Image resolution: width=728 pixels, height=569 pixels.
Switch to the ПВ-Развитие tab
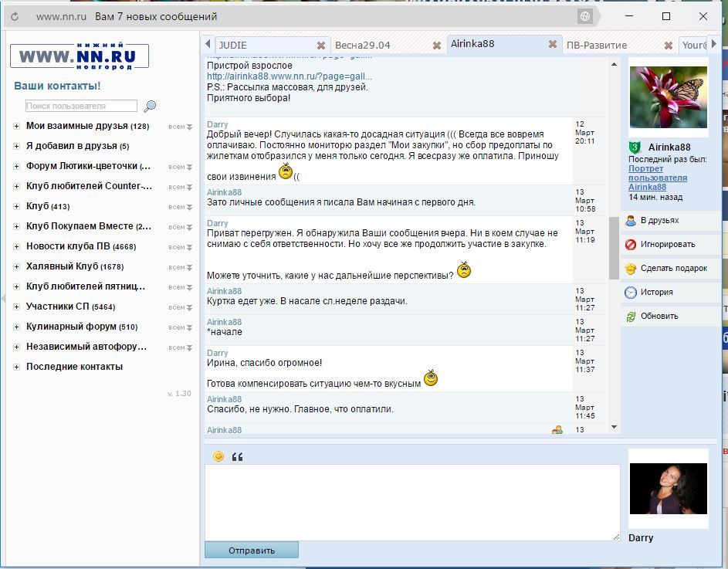coord(596,45)
